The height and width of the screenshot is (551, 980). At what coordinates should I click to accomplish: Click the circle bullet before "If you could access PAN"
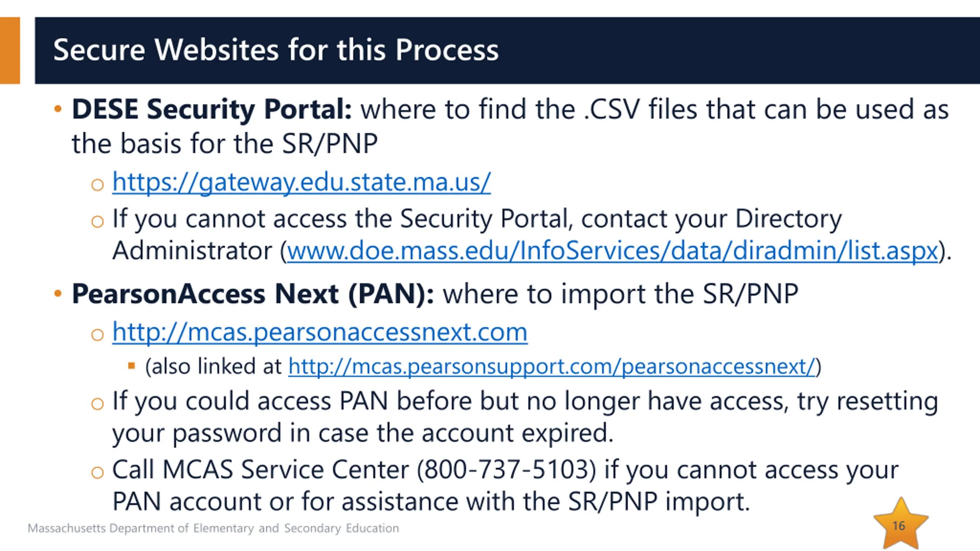point(98,404)
